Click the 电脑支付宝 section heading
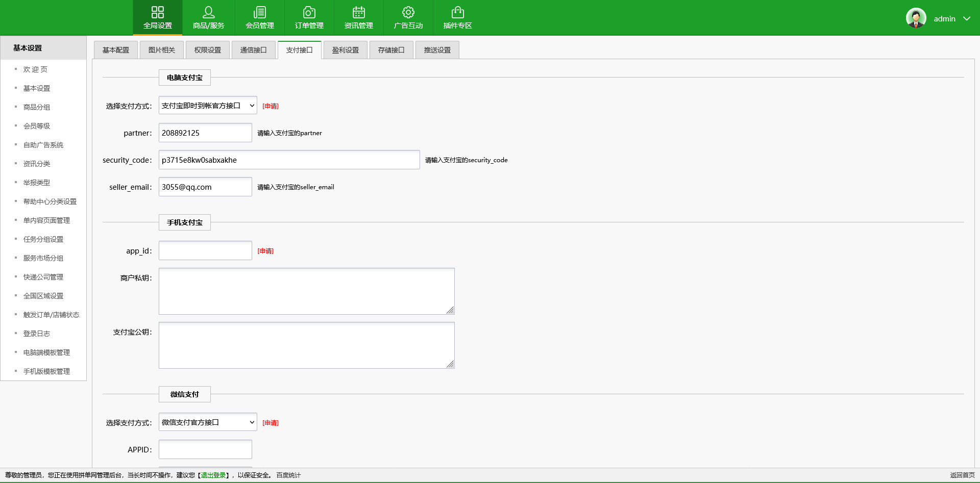980x483 pixels. click(185, 78)
